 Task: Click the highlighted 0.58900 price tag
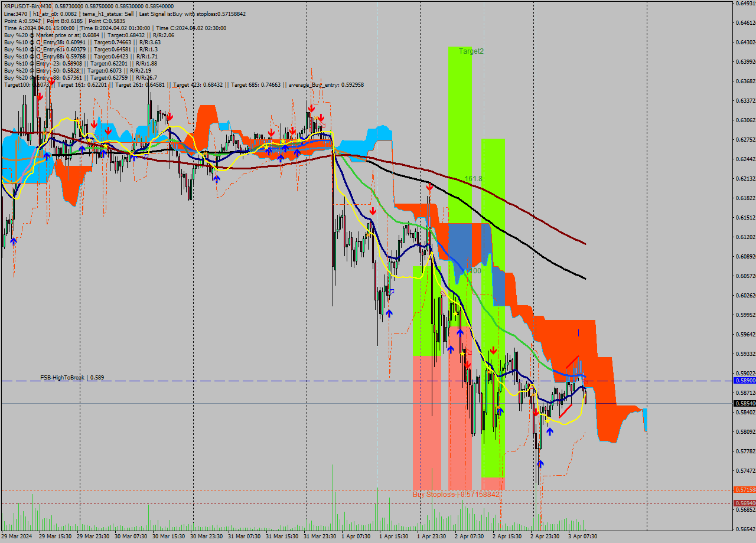(x=744, y=381)
